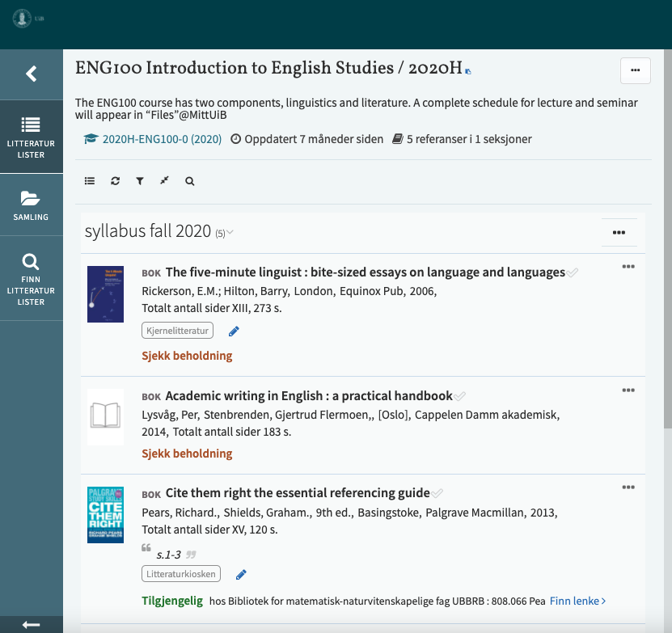
Task: Open options for The five-minute linguist item
Action: (628, 268)
